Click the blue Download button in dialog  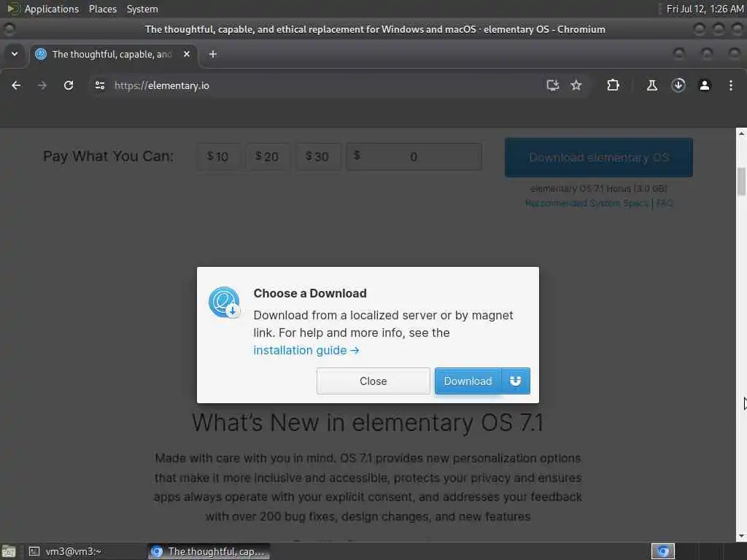468,381
